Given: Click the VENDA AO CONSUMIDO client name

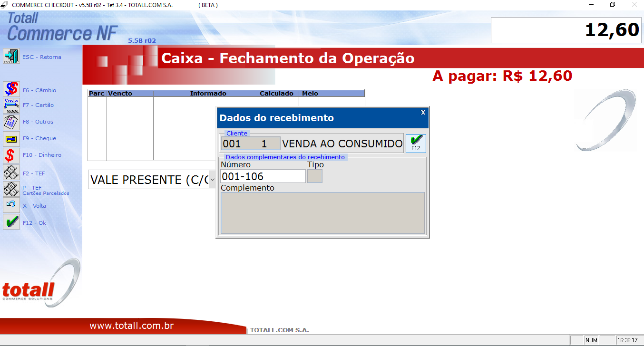Looking at the screenshot, I should click(342, 144).
